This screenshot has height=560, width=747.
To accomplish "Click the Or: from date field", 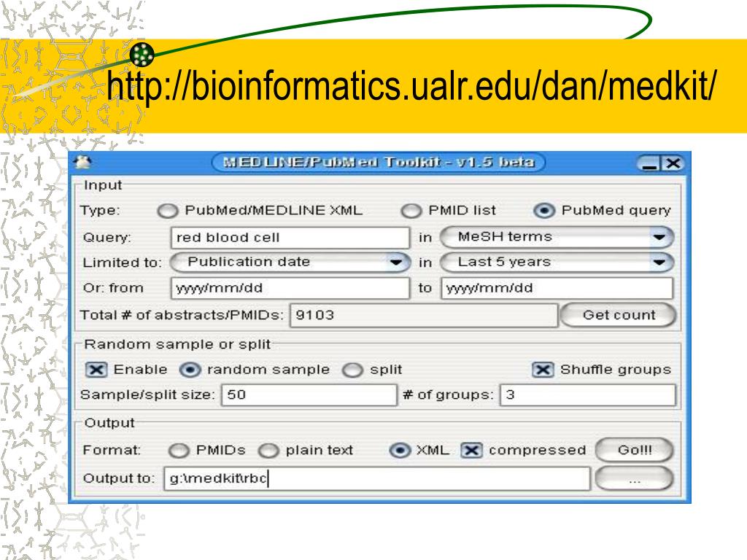I will pyautogui.click(x=290, y=289).
